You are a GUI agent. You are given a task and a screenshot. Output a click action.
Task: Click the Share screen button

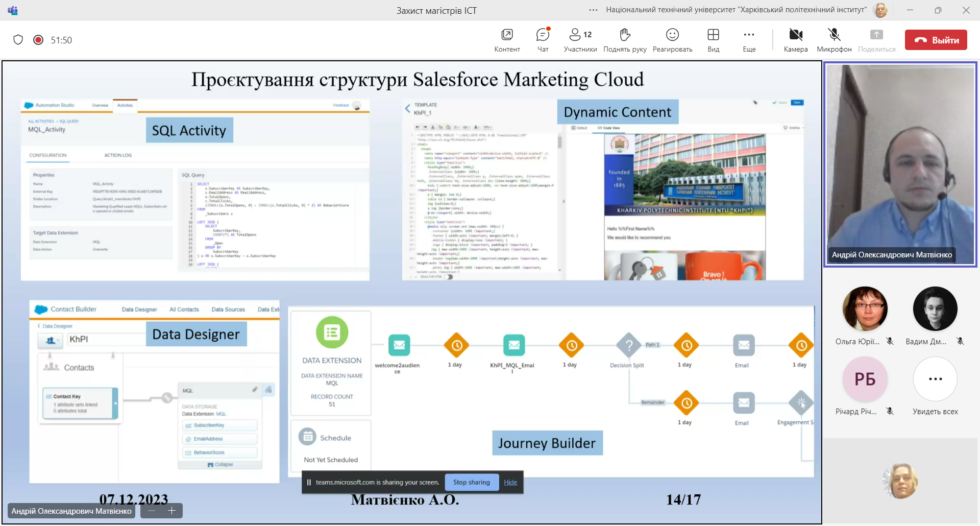[876, 40]
